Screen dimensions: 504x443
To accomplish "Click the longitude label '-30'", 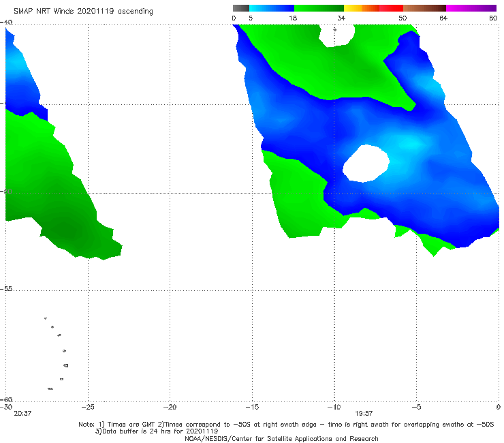I will click(6, 407).
